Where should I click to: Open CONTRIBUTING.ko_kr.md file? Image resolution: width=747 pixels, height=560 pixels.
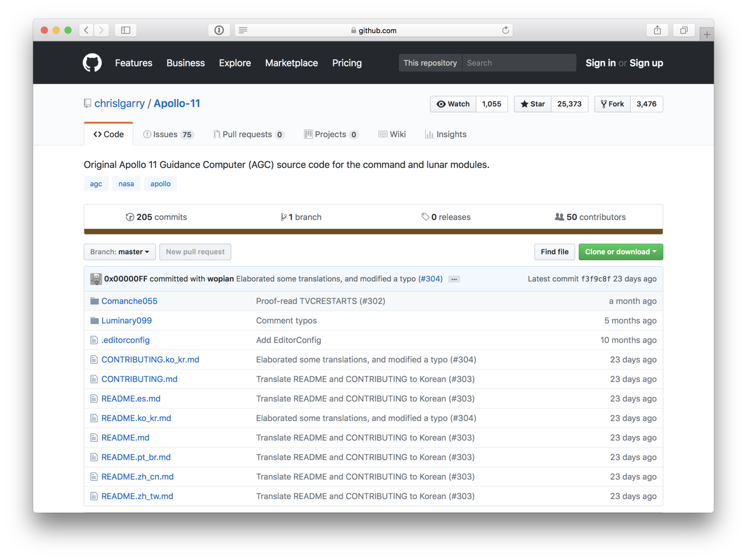pyautogui.click(x=150, y=360)
